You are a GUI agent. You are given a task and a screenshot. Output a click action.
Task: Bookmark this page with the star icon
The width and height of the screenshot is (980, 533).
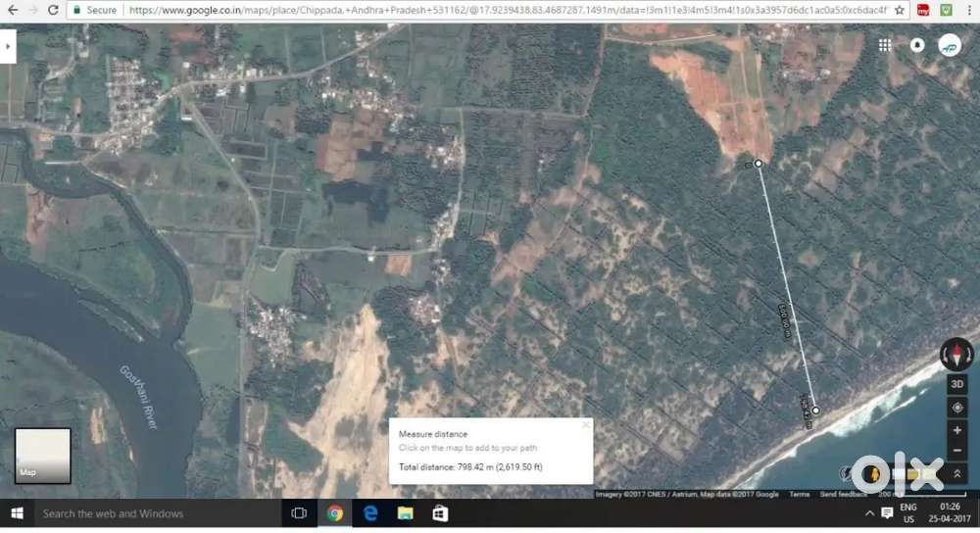(900, 10)
